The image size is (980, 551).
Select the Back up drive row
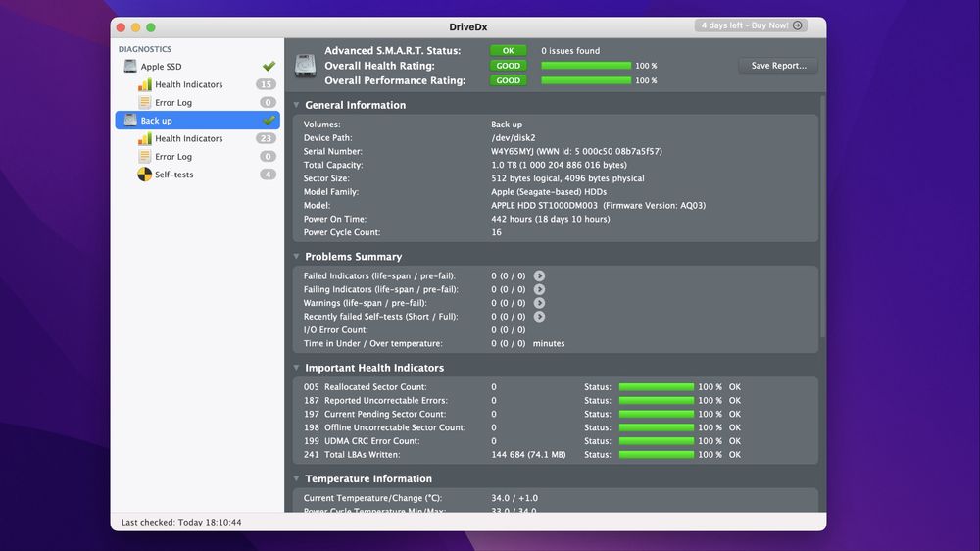198,120
